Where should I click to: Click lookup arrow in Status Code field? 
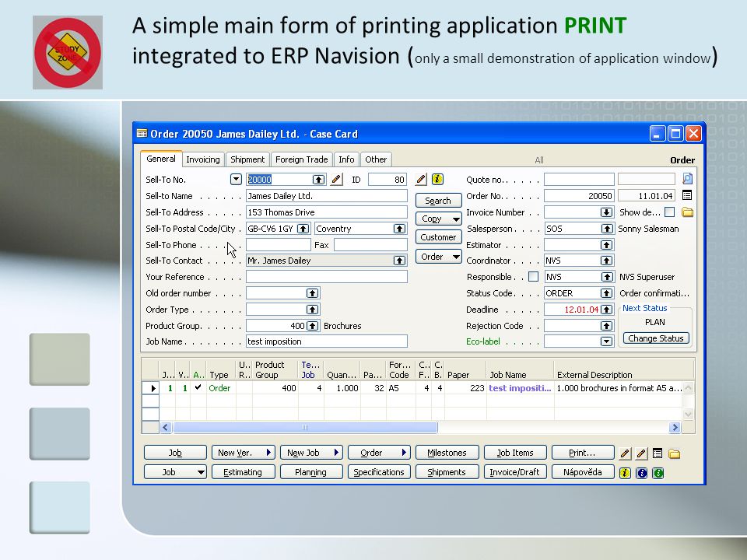(x=606, y=293)
